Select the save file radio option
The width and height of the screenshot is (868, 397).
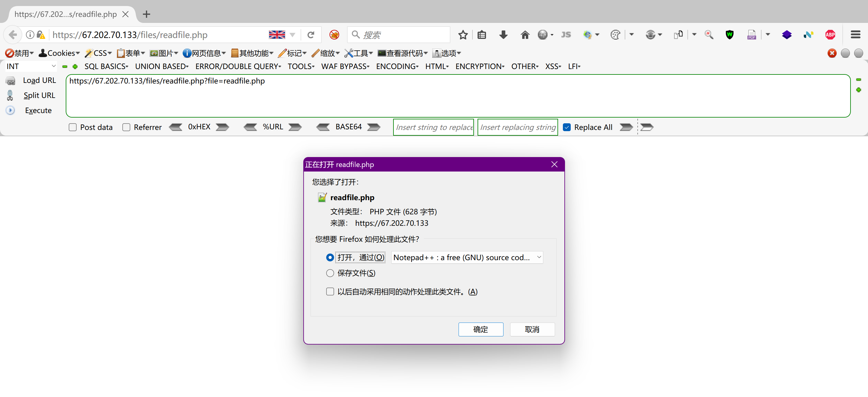(x=330, y=273)
